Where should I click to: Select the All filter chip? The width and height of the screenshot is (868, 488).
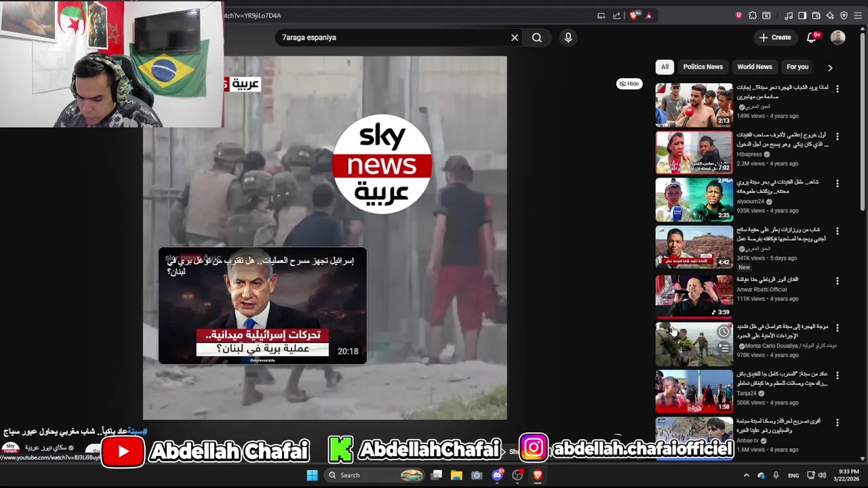coord(665,67)
